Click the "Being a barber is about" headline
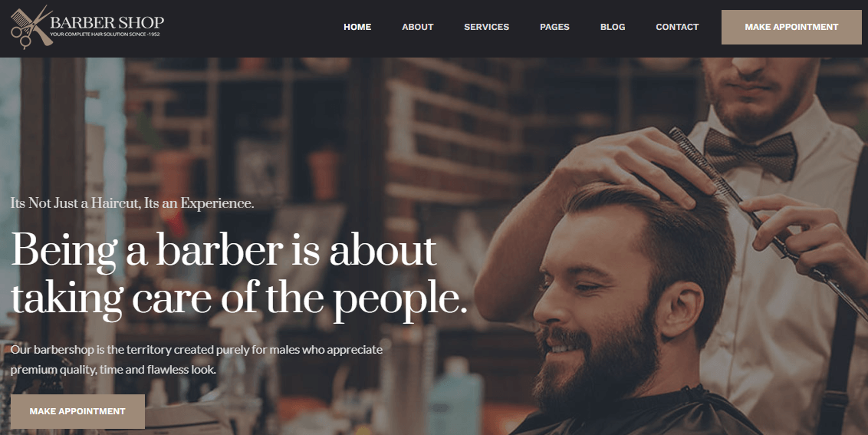Viewport: 868px width, 435px height. pyautogui.click(x=224, y=251)
